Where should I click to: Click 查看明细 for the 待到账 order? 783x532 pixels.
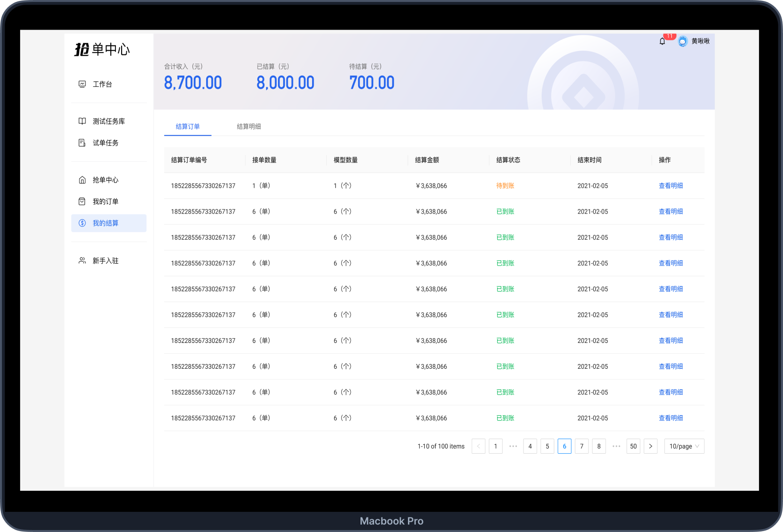pos(670,186)
